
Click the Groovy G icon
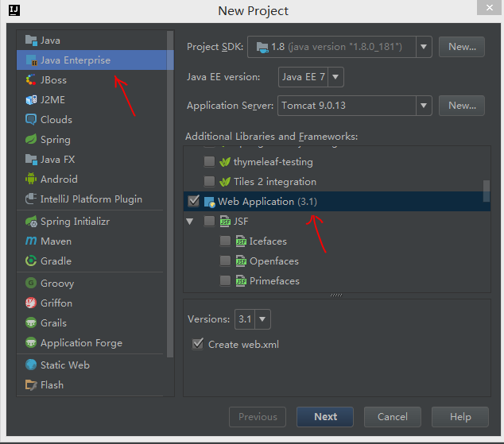pos(31,283)
